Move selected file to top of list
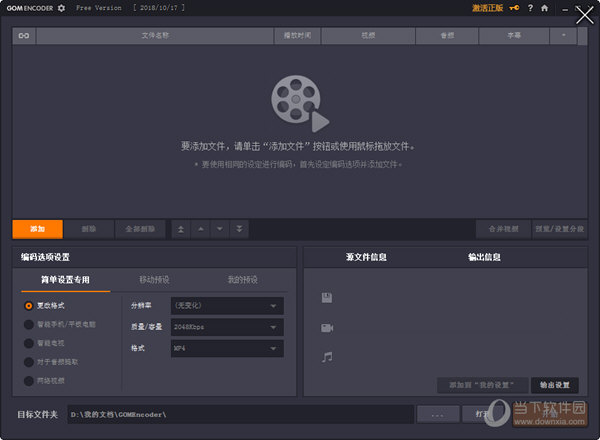This screenshot has height=440, width=600. pyautogui.click(x=181, y=229)
